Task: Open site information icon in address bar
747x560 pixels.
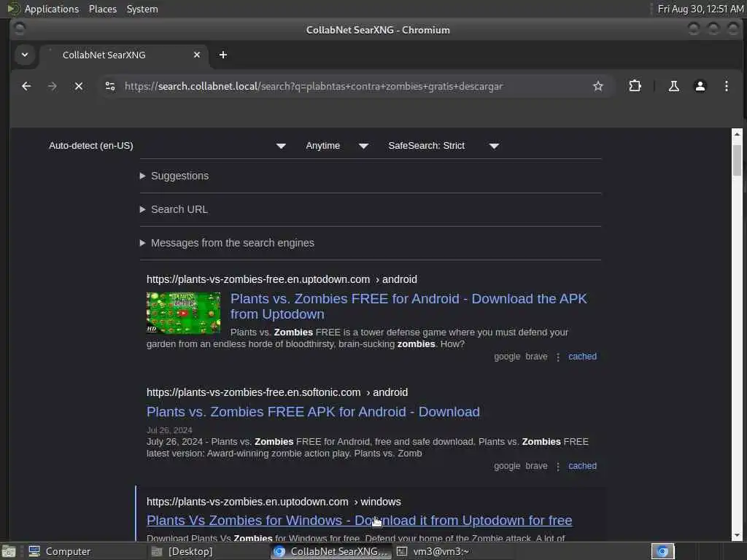Action: (x=110, y=86)
